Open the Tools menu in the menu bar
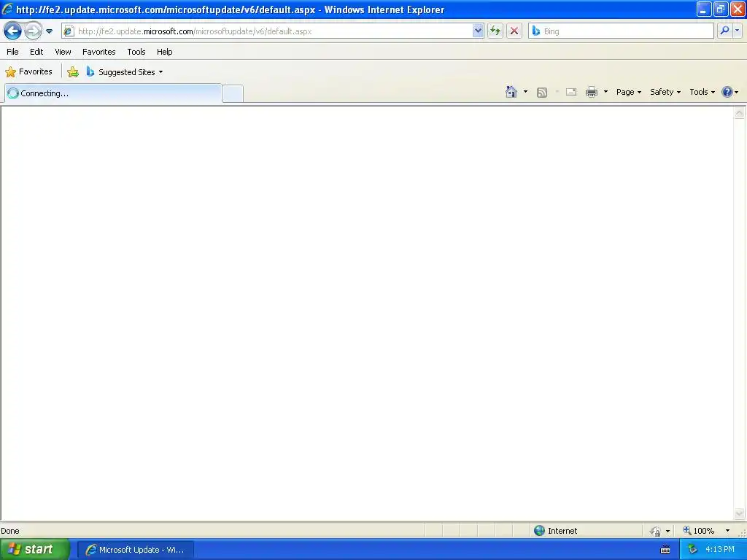 (x=136, y=52)
